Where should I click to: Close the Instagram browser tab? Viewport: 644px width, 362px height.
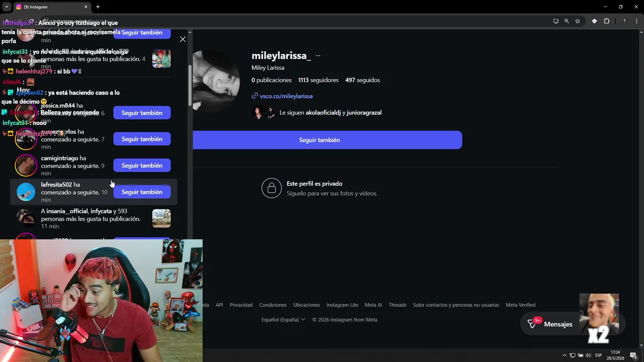tap(86, 7)
